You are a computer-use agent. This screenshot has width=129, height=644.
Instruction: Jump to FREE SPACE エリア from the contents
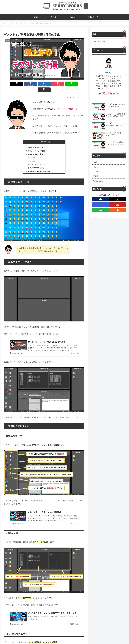37,168
